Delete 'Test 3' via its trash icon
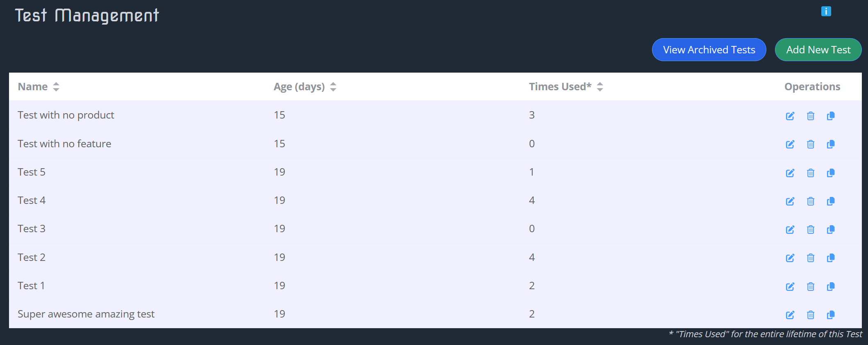The height and width of the screenshot is (345, 868). click(811, 229)
